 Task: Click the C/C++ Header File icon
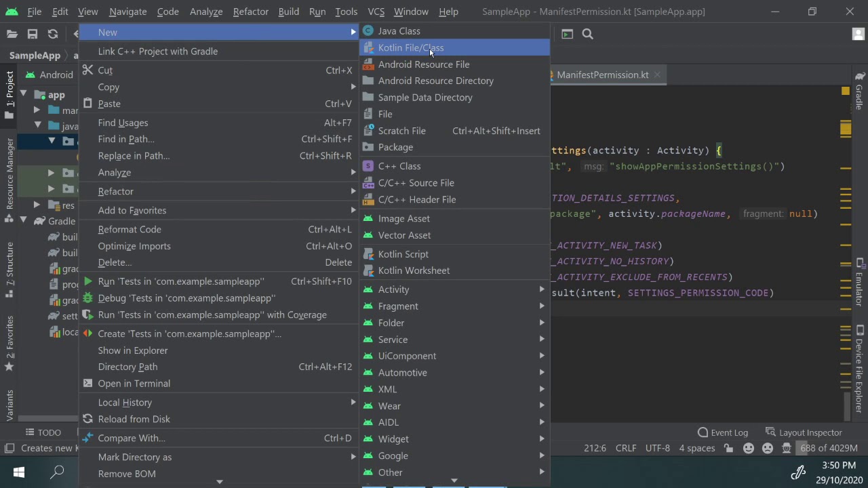368,199
